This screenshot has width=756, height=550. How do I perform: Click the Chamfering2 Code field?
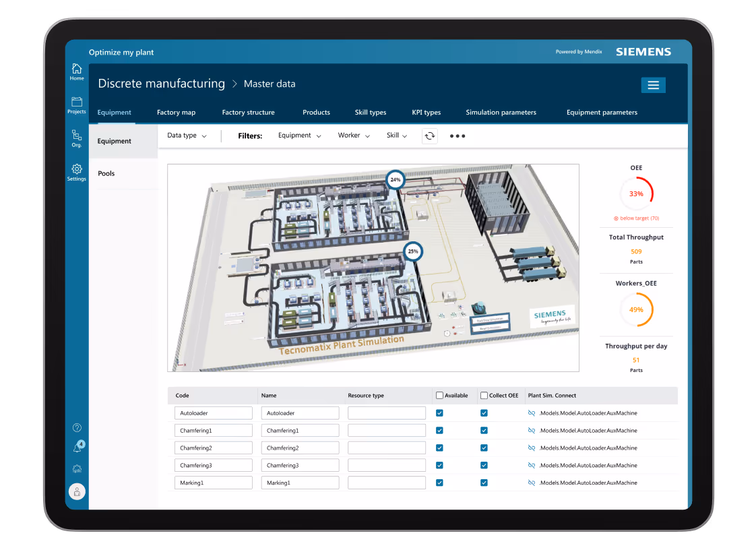point(213,448)
